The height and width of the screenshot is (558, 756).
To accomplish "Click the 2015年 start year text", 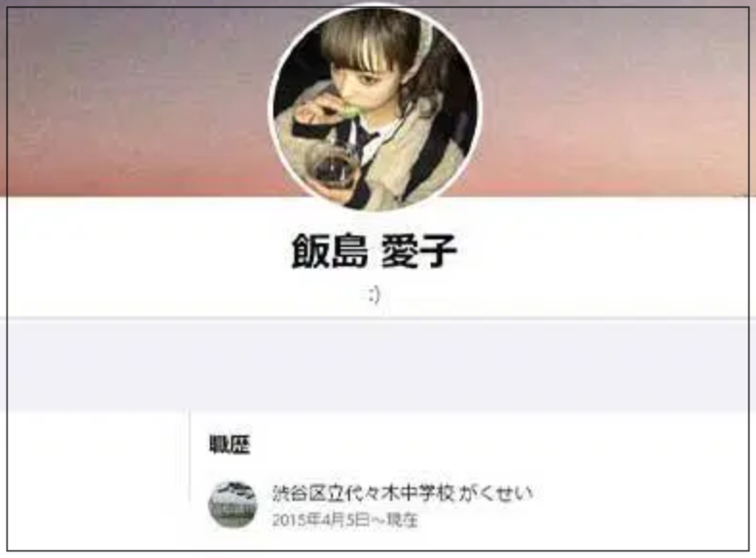I will point(290,520).
